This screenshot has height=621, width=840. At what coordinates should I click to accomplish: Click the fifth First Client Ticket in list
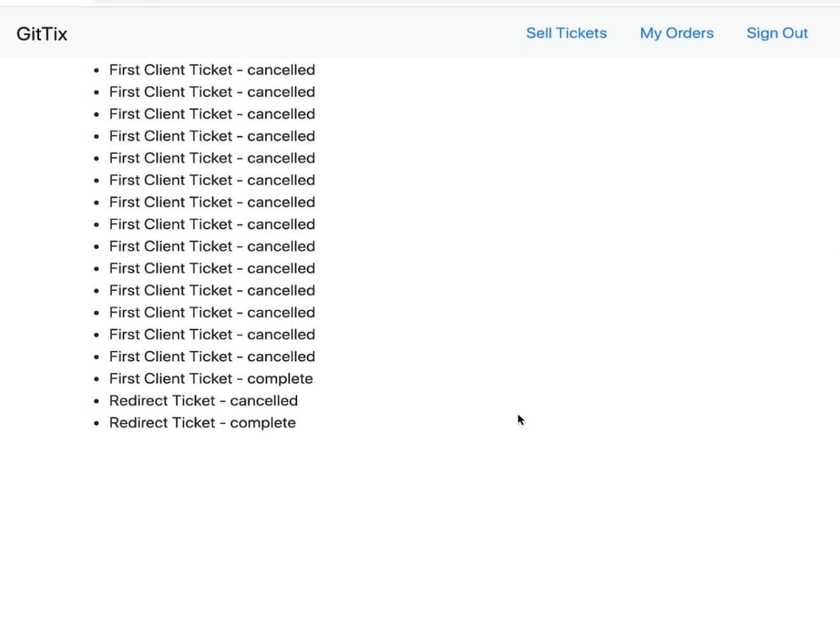[212, 158]
